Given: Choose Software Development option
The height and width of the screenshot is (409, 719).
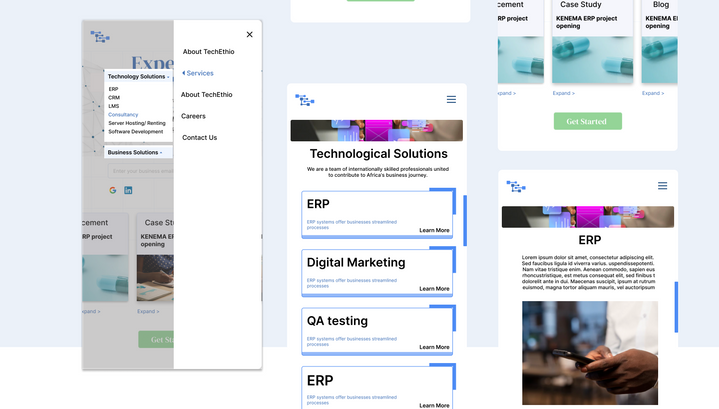Looking at the screenshot, I should pyautogui.click(x=136, y=132).
